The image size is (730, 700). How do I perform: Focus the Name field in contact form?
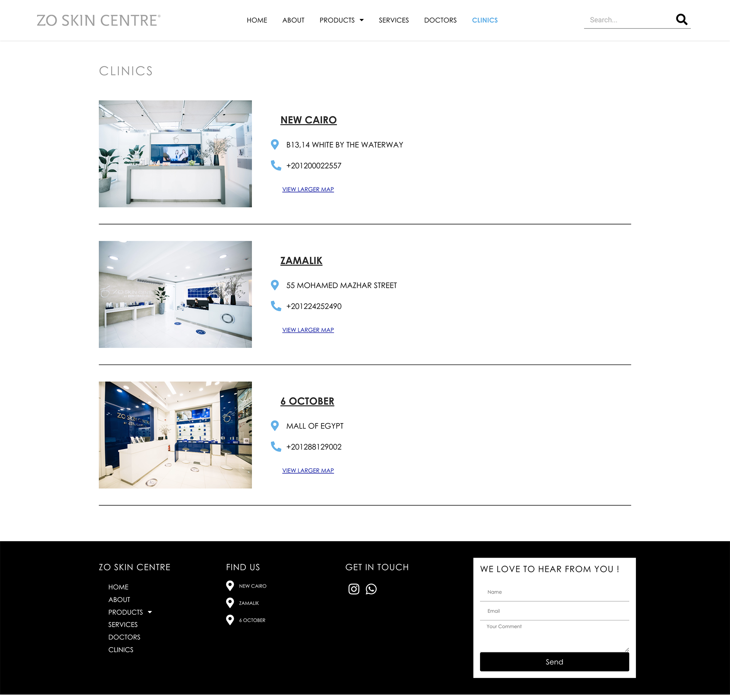pyautogui.click(x=554, y=592)
